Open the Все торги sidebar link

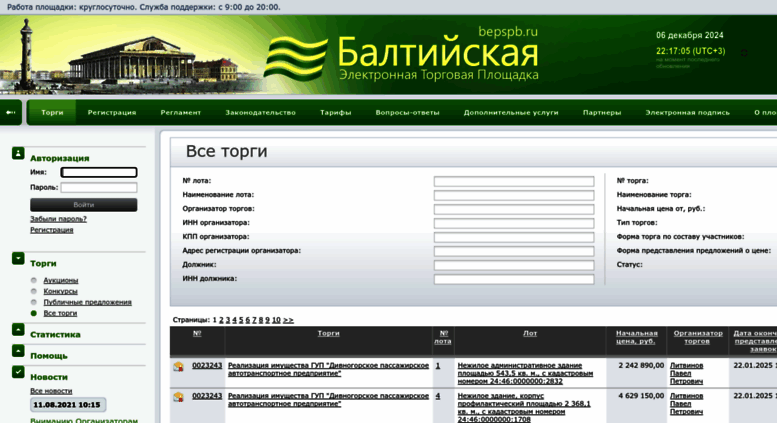tap(60, 313)
